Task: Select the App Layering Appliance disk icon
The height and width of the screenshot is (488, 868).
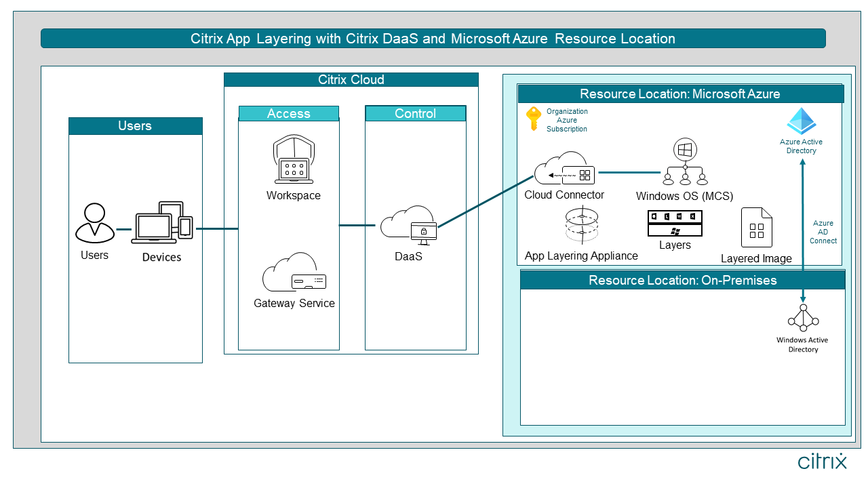Action: [x=582, y=226]
